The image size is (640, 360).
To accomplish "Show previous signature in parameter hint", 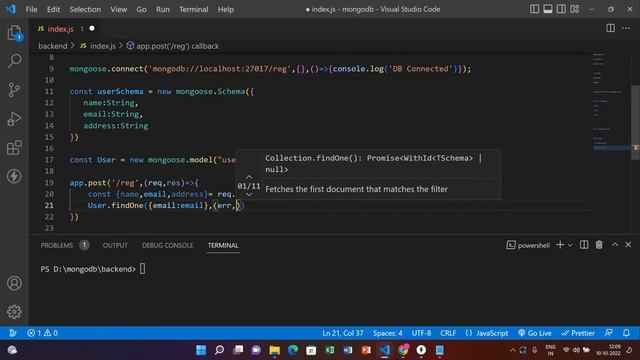I will [249, 177].
